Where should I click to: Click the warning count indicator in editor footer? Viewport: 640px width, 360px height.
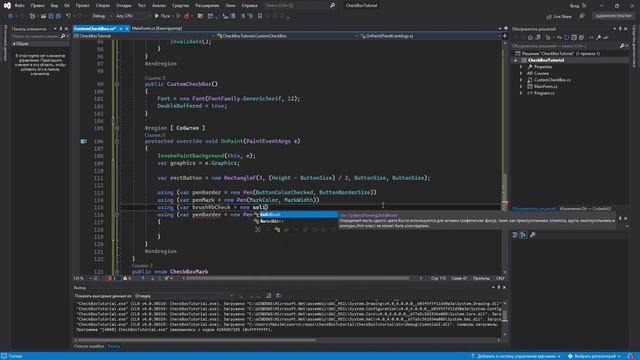(x=127, y=278)
